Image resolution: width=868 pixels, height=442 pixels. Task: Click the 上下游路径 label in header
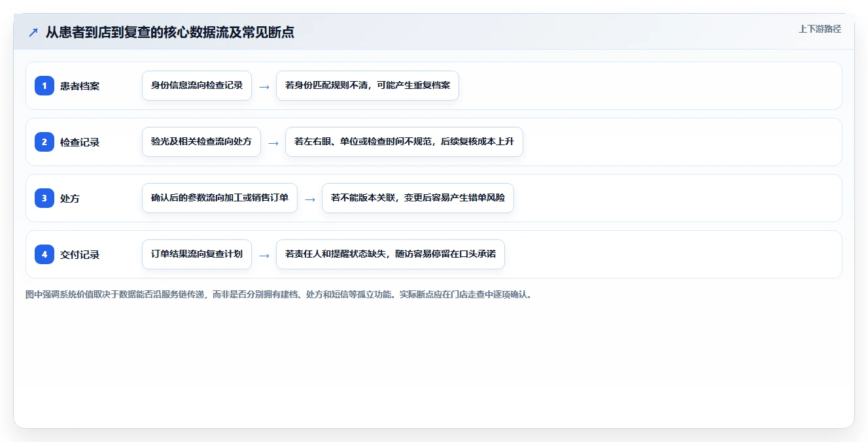coord(820,29)
